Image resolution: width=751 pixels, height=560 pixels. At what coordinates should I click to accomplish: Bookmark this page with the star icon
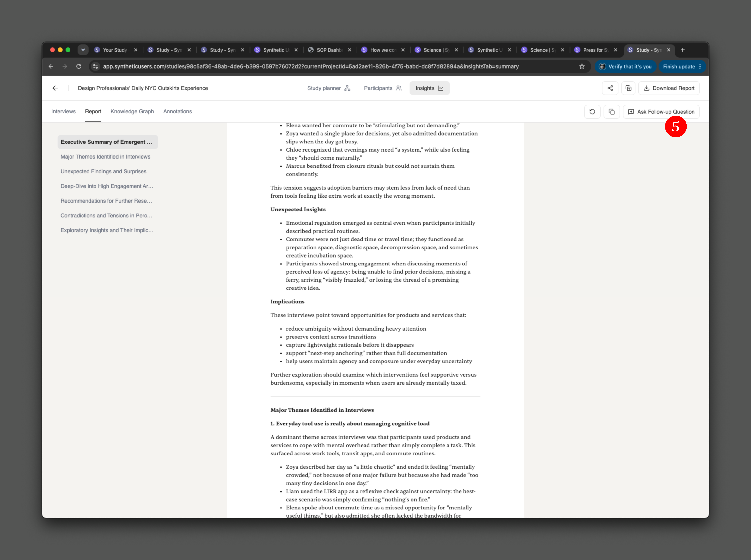point(582,66)
